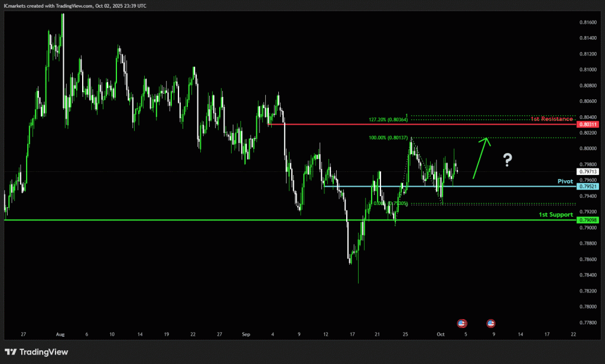Select the "1st Resistance" text label
Image resolution: width=605 pixels, height=364 pixels.
pos(552,119)
